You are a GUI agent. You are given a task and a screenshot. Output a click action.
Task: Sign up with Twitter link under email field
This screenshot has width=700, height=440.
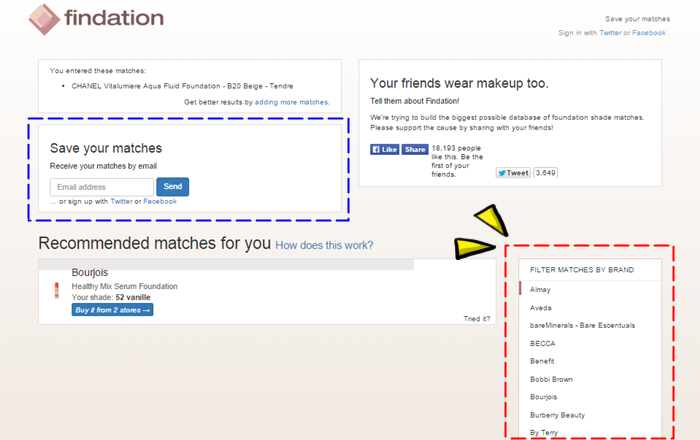[x=121, y=201]
